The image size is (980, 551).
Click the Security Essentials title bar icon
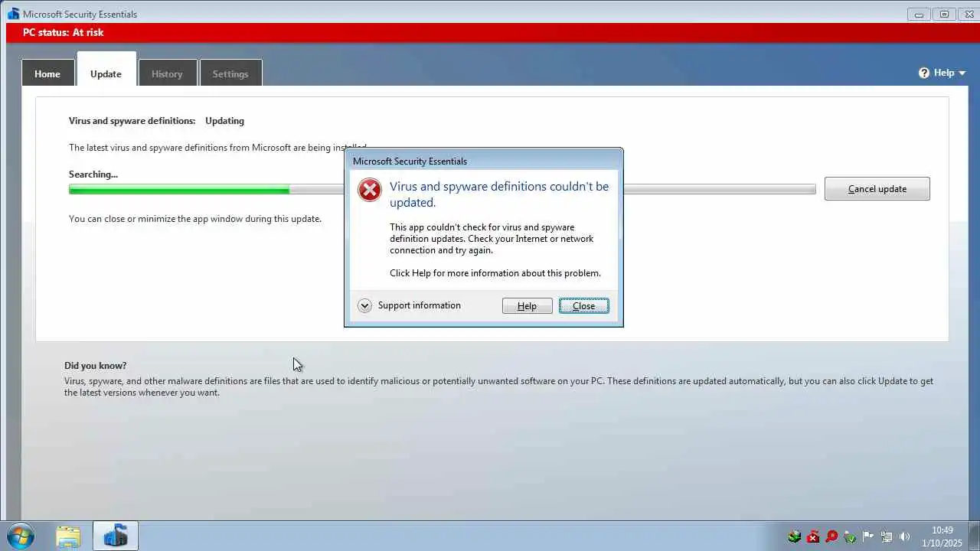point(13,14)
